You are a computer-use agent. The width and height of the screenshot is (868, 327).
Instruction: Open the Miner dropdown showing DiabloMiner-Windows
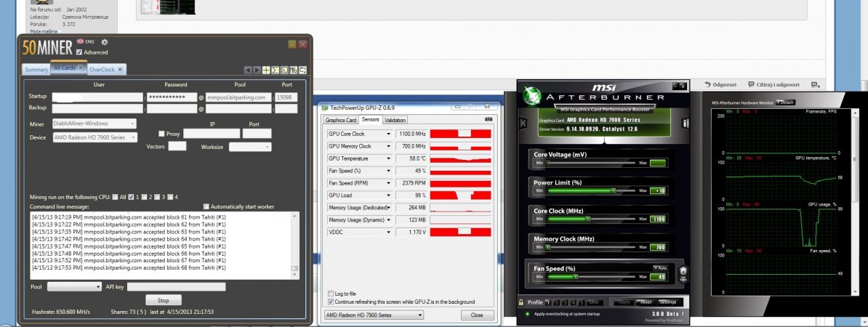click(95, 124)
